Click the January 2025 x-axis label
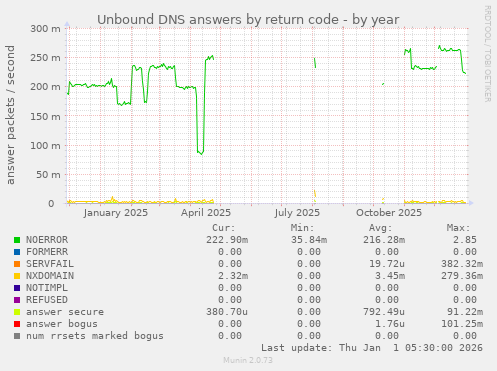Viewport: 497px width, 371px height. 116,213
